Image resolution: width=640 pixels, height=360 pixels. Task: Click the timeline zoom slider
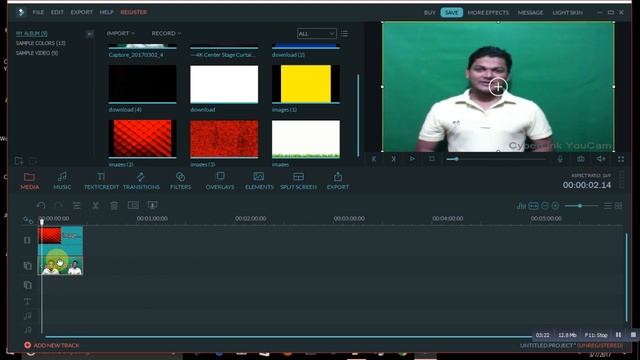click(581, 206)
